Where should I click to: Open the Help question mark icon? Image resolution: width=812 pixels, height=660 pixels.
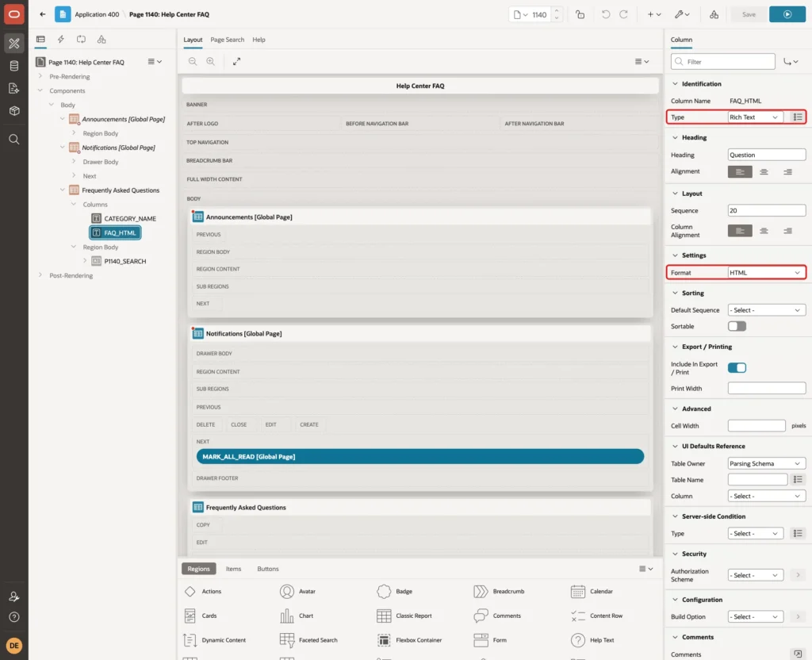click(x=14, y=617)
